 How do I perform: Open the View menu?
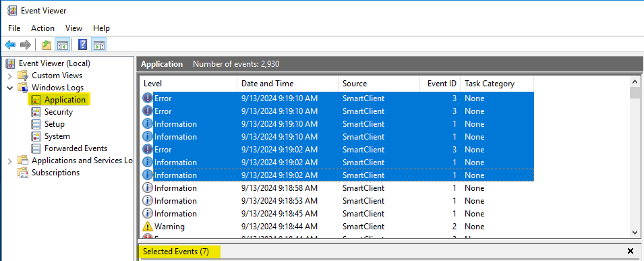(x=74, y=28)
